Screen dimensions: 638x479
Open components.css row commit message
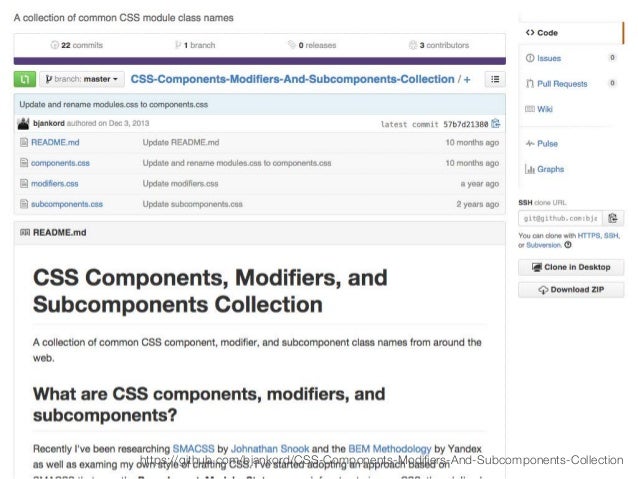(237, 163)
